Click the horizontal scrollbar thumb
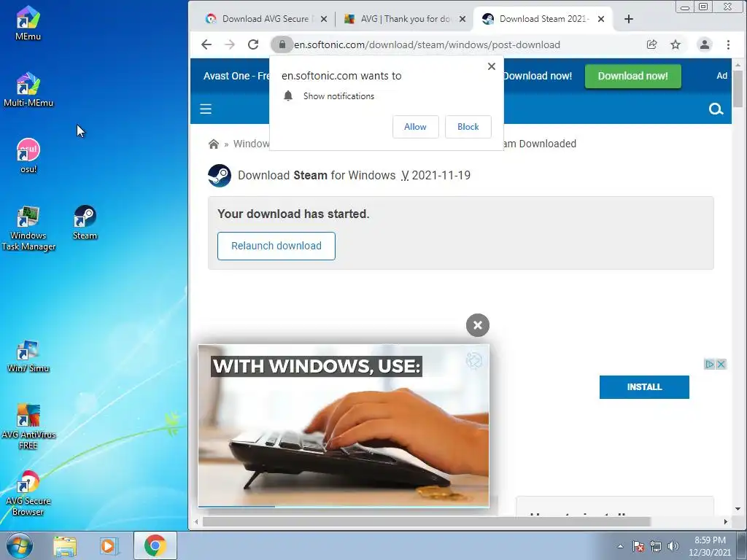 point(426,522)
